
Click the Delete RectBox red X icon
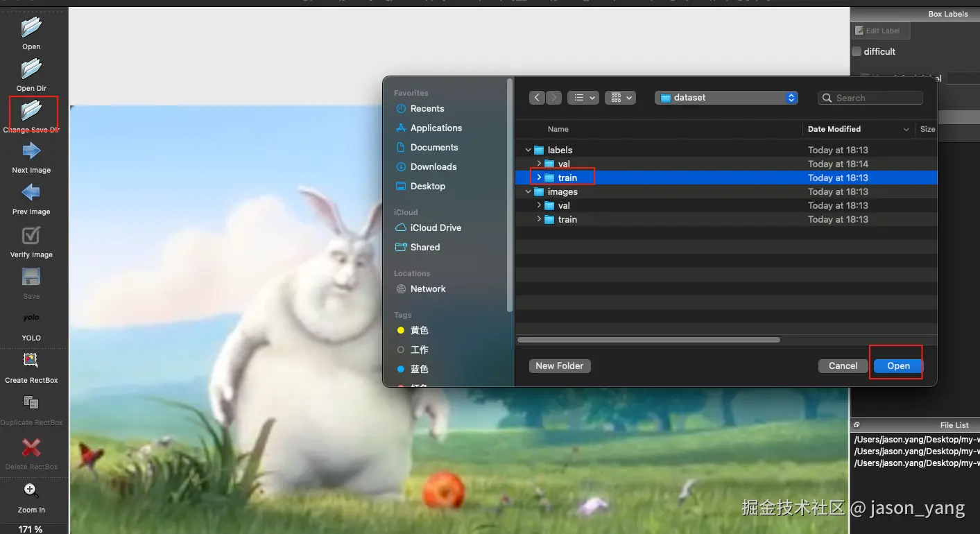(x=31, y=447)
